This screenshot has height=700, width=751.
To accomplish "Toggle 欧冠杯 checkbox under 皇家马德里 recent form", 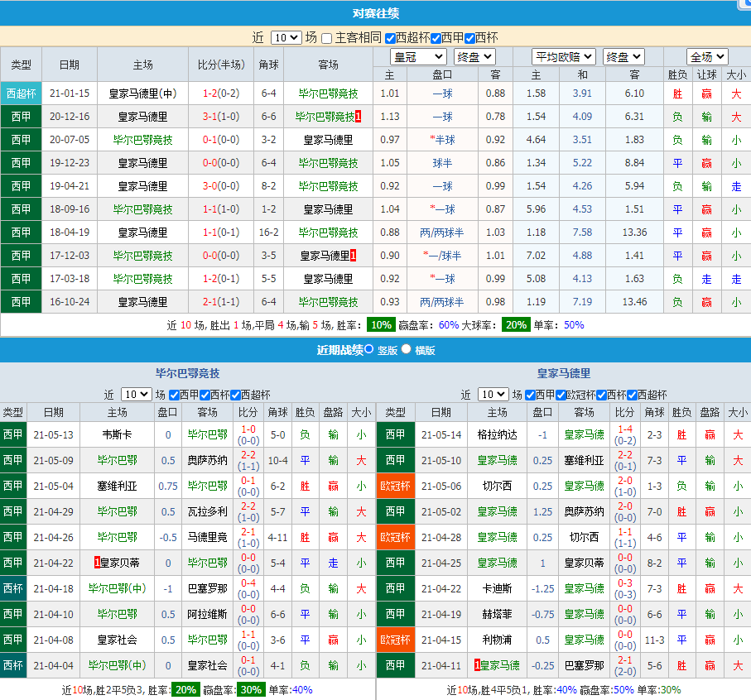I will coord(561,396).
